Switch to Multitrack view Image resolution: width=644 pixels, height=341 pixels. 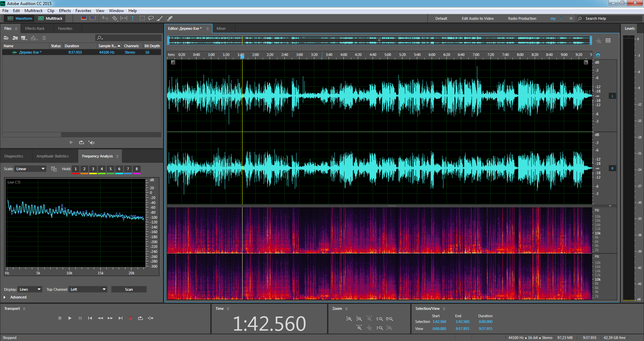pyautogui.click(x=50, y=18)
